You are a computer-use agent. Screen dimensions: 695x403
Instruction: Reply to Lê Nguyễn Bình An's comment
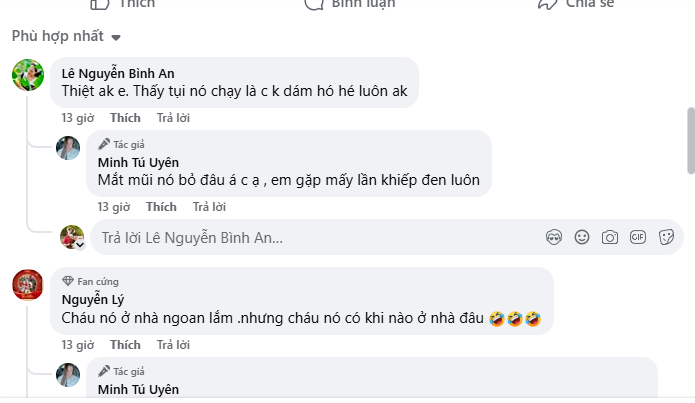tap(173, 118)
